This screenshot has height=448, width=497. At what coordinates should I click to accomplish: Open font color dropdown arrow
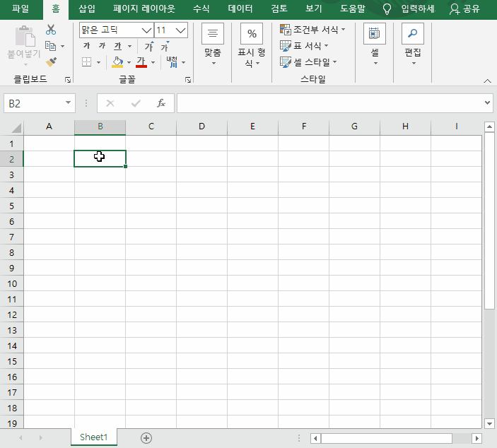pyautogui.click(x=153, y=62)
